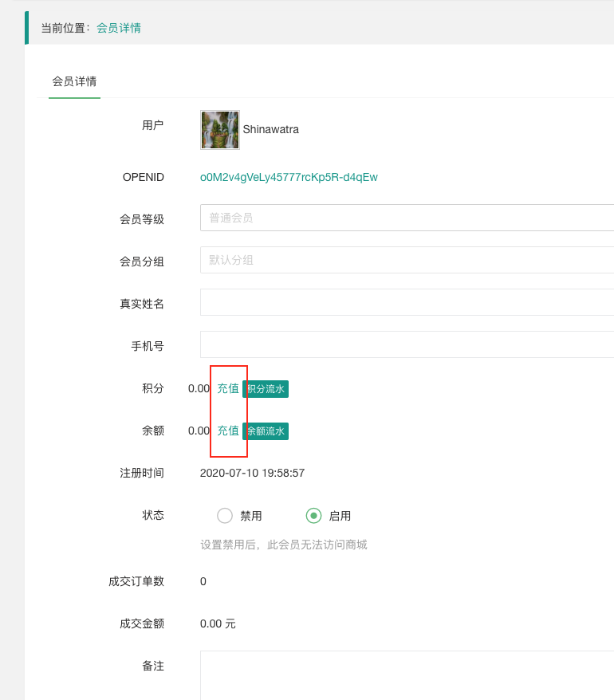Screen dimensions: 614x700
Task: Click the Shinawatra user avatar thumbnail
Action: tap(220, 130)
